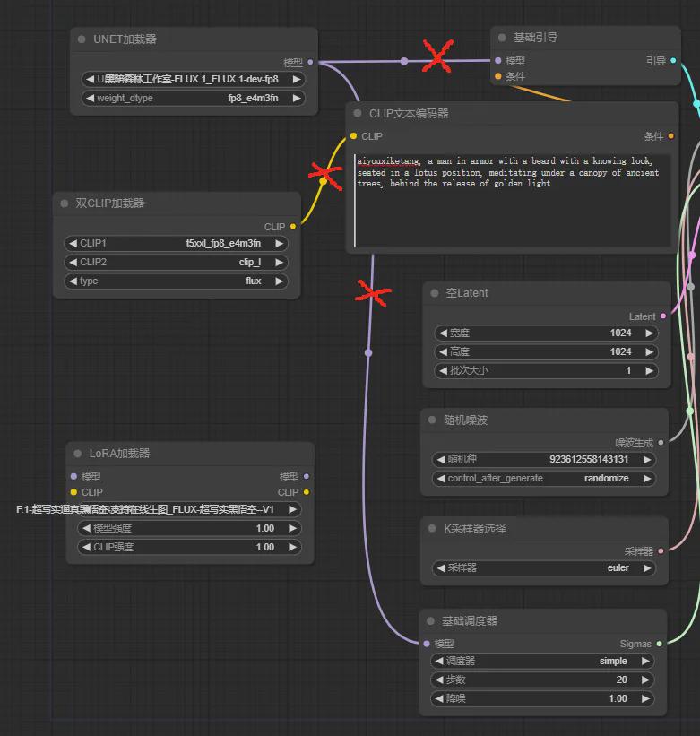Click the LoRA加载器 node collapse dot
The width and height of the screenshot is (700, 736).
tap(78, 454)
